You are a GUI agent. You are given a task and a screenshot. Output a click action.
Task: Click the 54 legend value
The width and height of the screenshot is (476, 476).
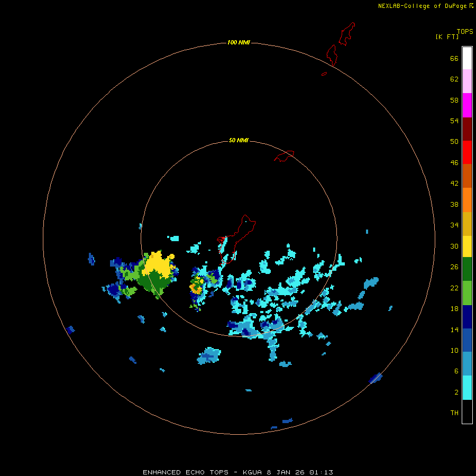tap(454, 121)
